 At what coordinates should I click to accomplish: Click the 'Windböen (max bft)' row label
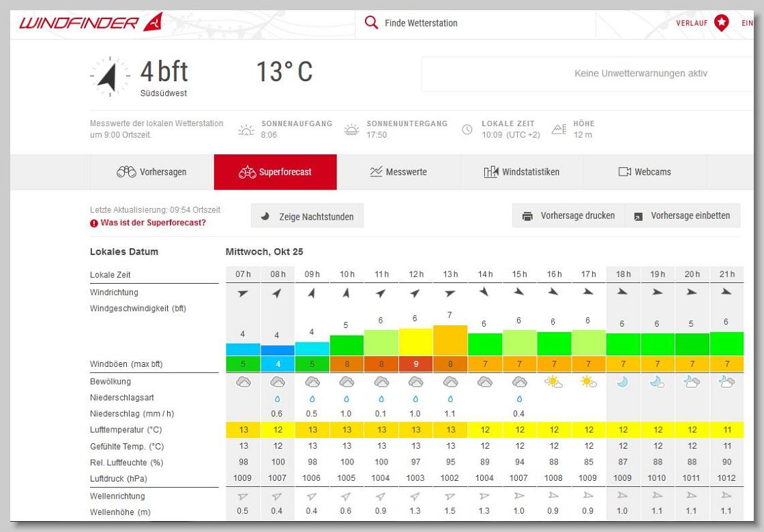(126, 364)
